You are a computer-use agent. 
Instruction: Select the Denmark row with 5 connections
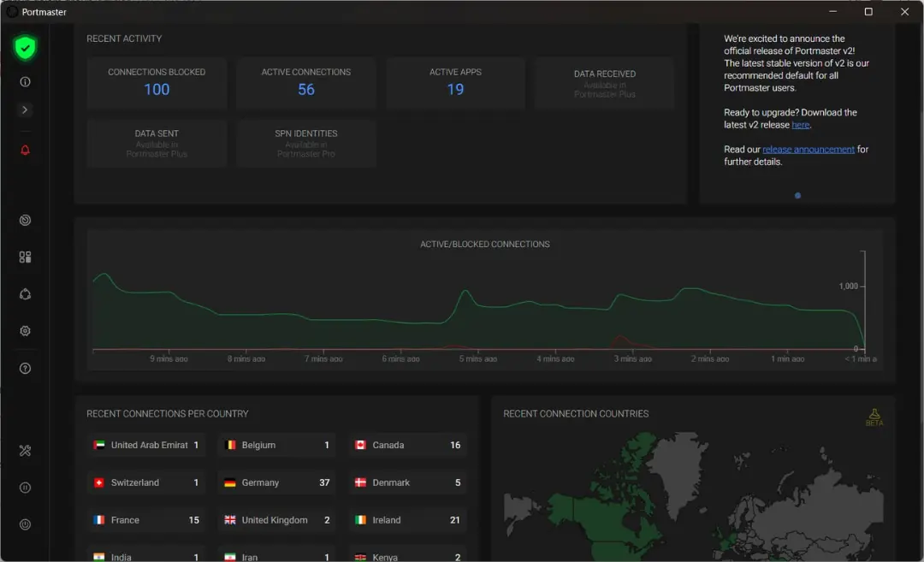[x=408, y=482]
